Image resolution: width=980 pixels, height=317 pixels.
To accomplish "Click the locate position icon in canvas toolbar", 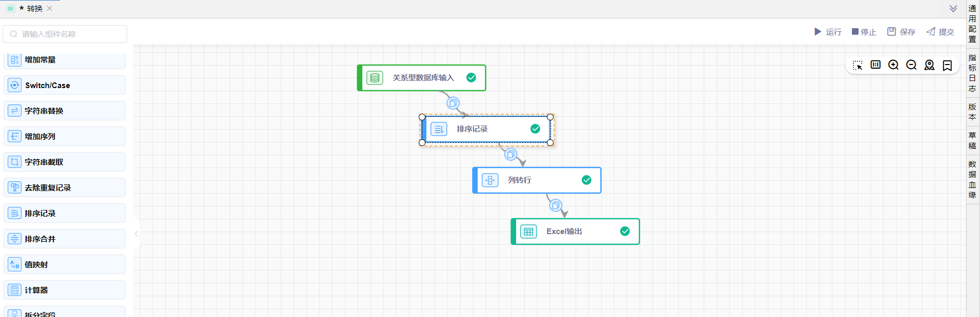I will [x=929, y=65].
